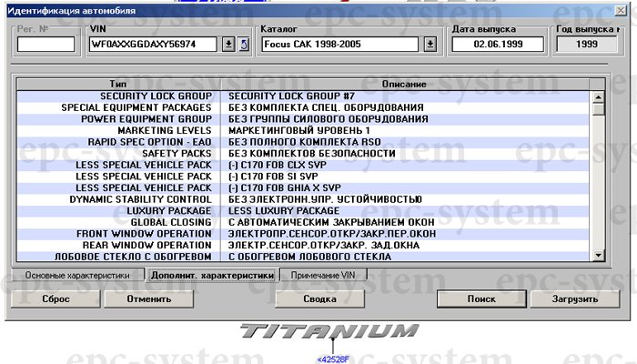Click description SECURITY LOCK GROUP #7
This screenshot has width=637, height=364.
(291, 96)
